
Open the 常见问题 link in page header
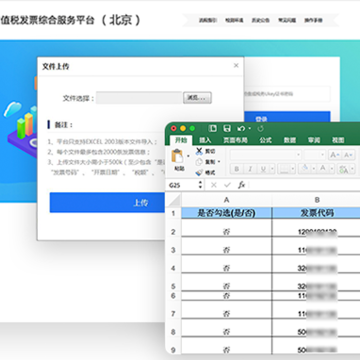tap(287, 20)
